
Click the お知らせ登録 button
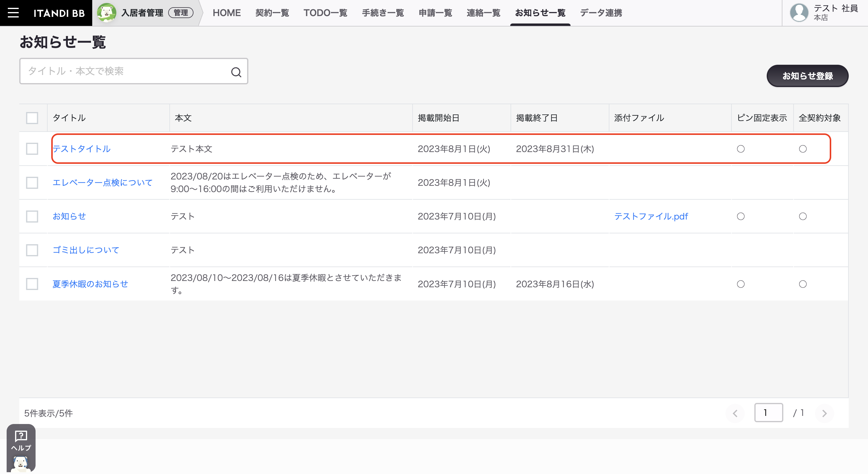[x=807, y=76]
